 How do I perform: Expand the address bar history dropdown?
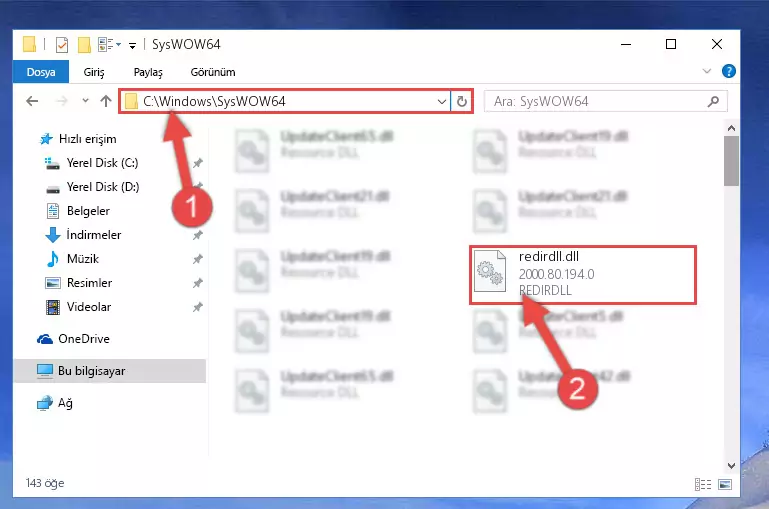tap(441, 102)
